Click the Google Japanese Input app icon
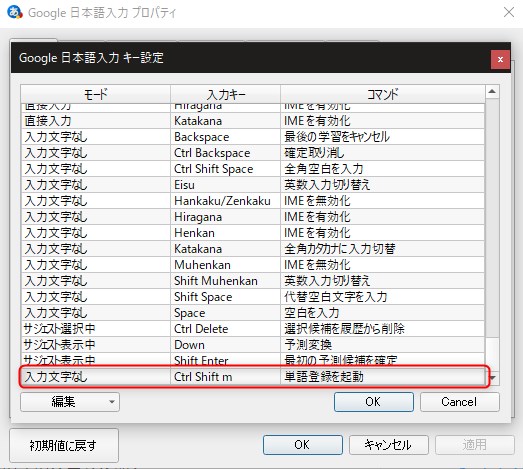 coord(15,12)
